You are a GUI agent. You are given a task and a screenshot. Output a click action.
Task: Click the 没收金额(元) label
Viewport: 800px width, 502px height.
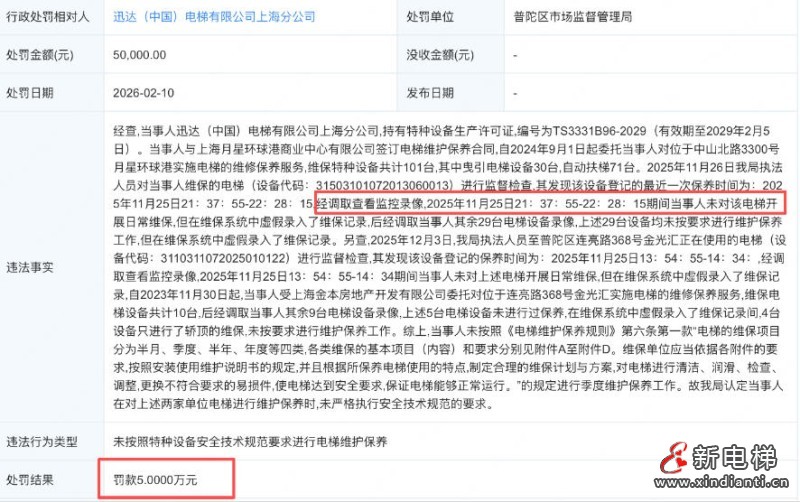[x=440, y=55]
